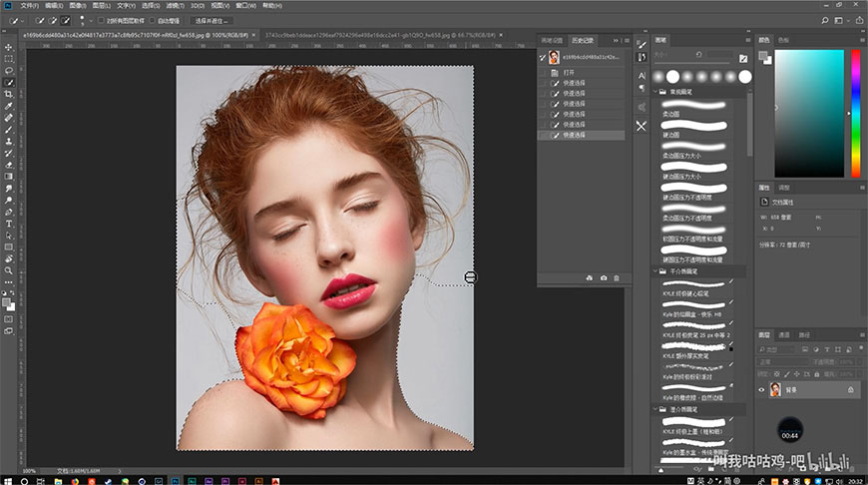Screen dimensions: 868x485
Task: Select the 打开 history state
Action: (x=569, y=73)
